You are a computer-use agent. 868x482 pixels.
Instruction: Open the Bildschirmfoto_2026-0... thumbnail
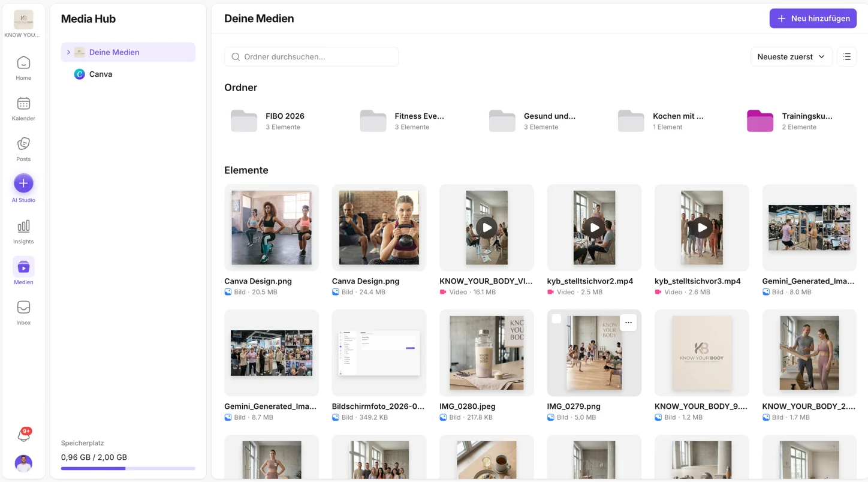(x=379, y=353)
